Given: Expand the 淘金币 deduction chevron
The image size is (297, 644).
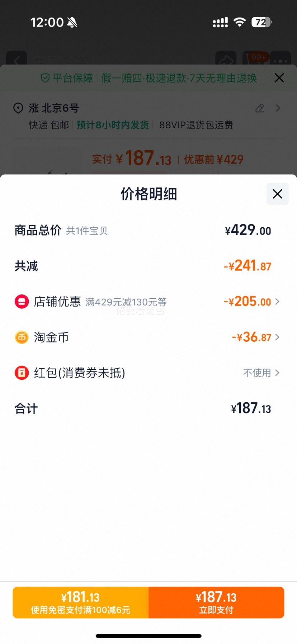Looking at the screenshot, I should 277,337.
